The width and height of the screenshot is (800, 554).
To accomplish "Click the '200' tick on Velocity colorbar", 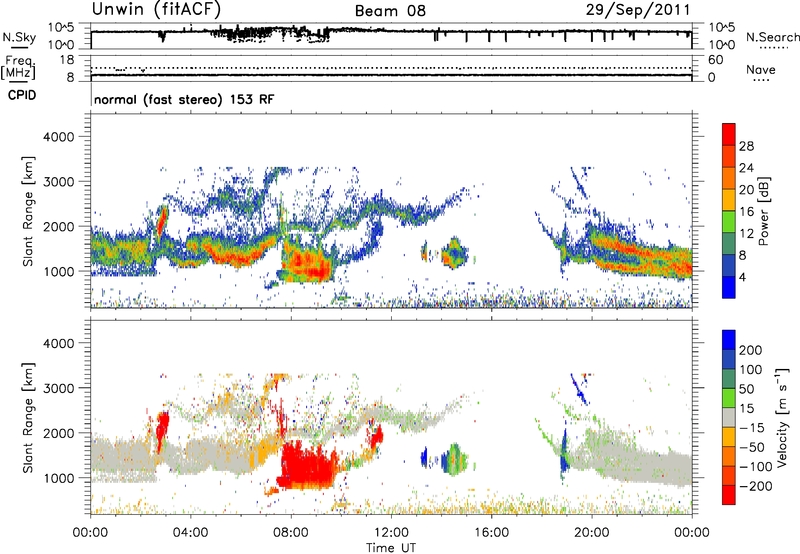I will [x=751, y=350].
